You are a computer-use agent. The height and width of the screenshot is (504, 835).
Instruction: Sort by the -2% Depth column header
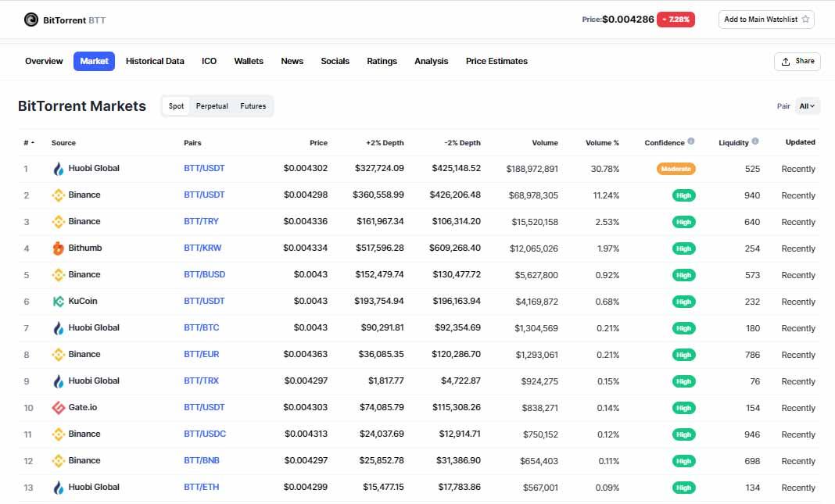462,143
